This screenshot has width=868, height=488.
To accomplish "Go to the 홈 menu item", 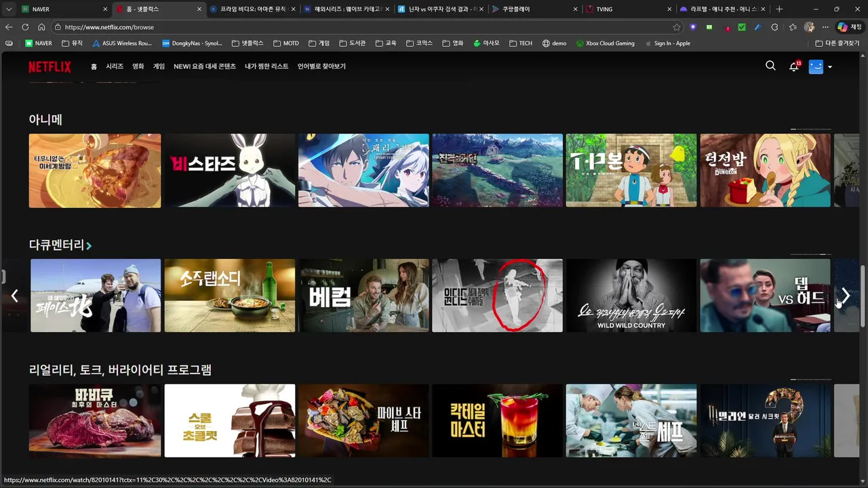I will tap(94, 66).
